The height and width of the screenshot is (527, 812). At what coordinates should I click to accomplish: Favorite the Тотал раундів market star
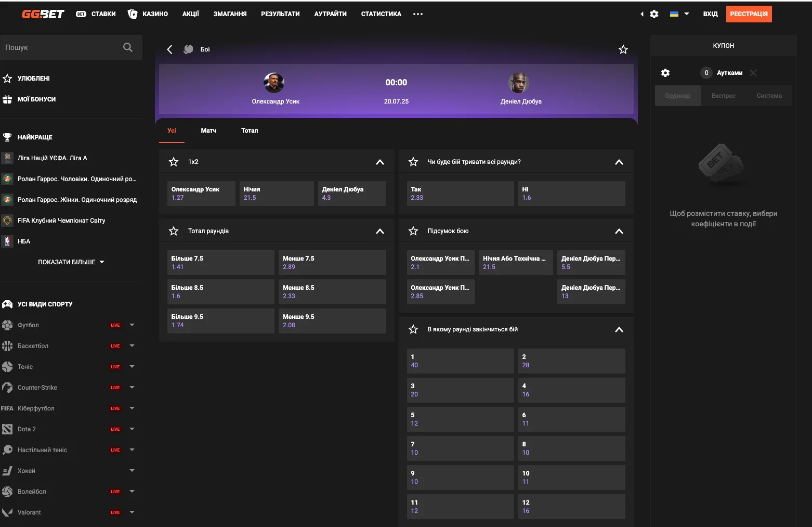(174, 231)
